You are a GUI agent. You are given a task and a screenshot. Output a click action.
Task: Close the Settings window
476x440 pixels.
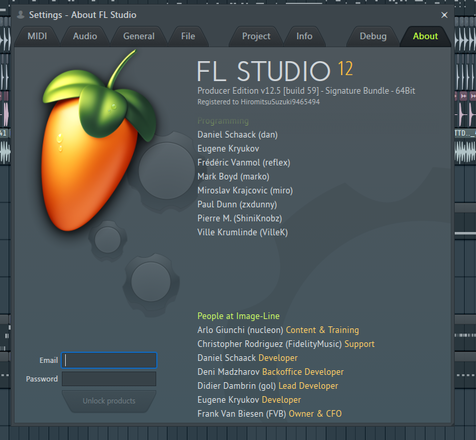444,15
